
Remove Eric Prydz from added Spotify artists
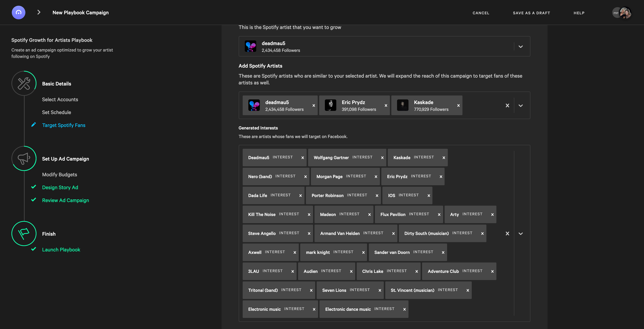[x=386, y=105]
